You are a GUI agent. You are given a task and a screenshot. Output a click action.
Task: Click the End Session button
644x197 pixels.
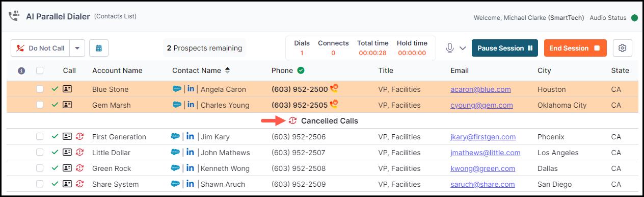coord(575,48)
